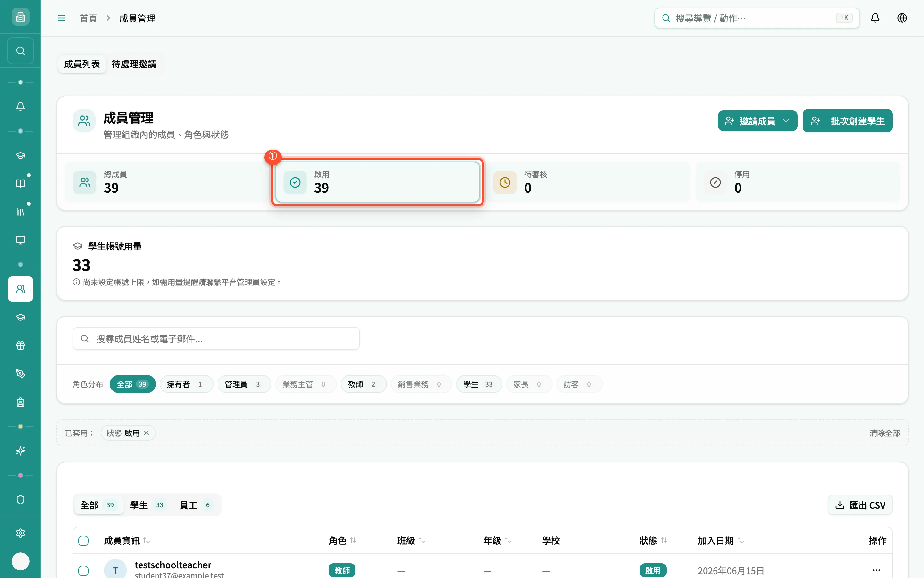This screenshot has width=924, height=578.
Task: Click the T avatar for testschoolteacher
Action: [x=115, y=570]
